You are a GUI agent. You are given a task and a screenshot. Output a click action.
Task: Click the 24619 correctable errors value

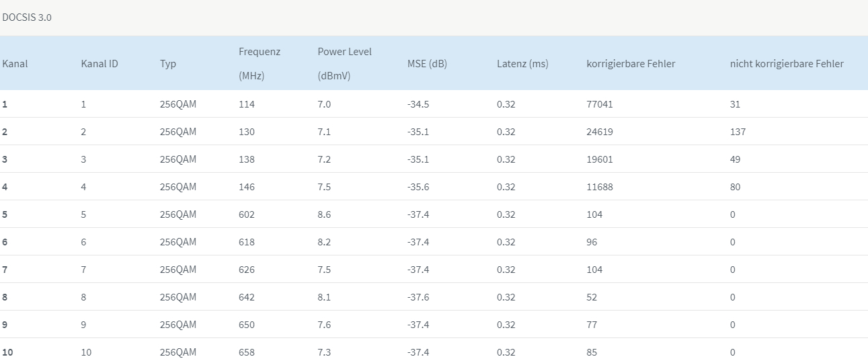pos(600,132)
